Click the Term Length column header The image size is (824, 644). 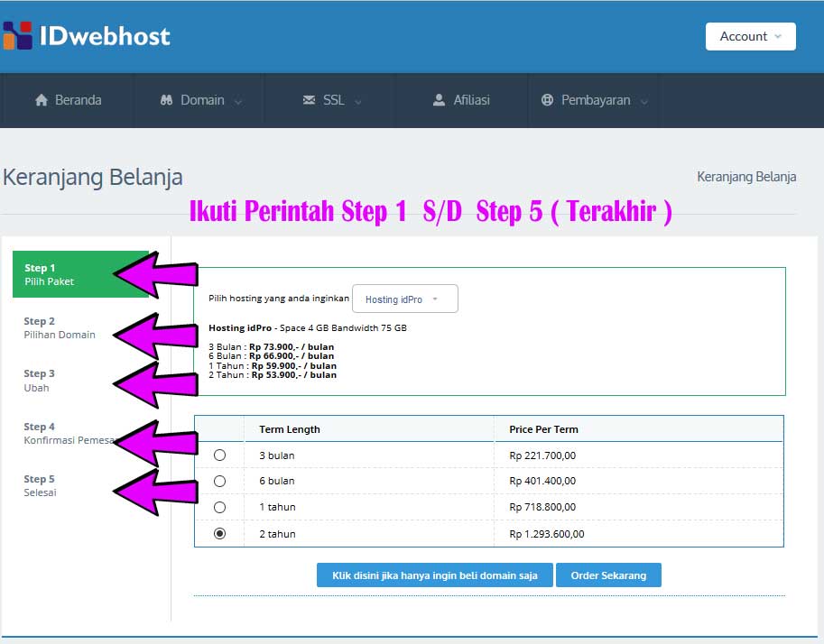290,429
